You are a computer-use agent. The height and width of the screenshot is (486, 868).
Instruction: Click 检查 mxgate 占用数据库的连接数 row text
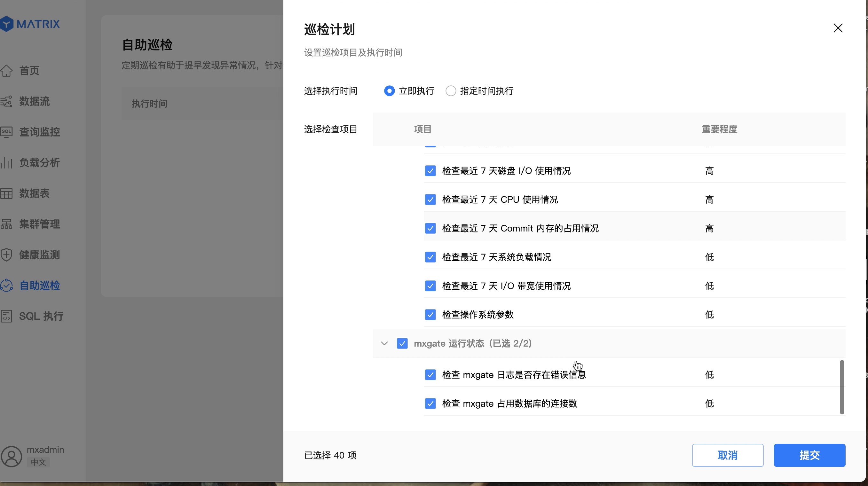[509, 404]
